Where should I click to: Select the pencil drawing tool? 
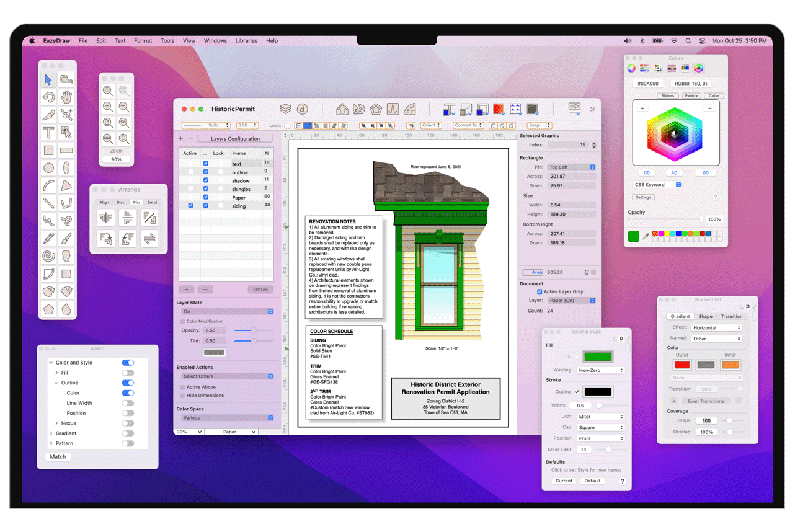(x=48, y=238)
